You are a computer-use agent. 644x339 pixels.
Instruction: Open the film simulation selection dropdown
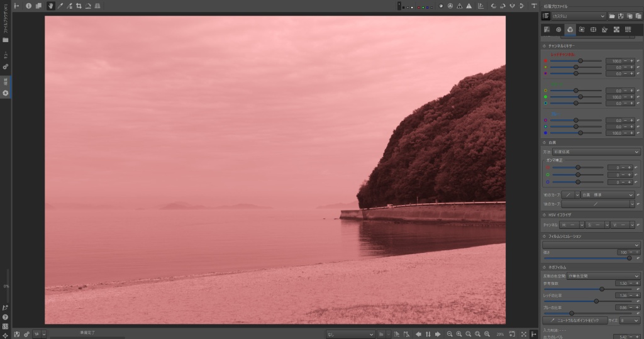(591, 245)
